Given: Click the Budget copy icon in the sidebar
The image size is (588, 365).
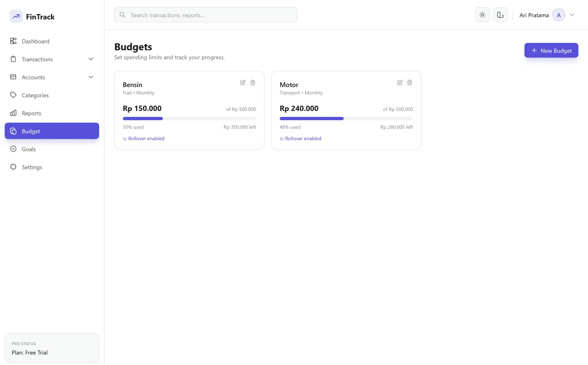Looking at the screenshot, I should click(x=13, y=131).
